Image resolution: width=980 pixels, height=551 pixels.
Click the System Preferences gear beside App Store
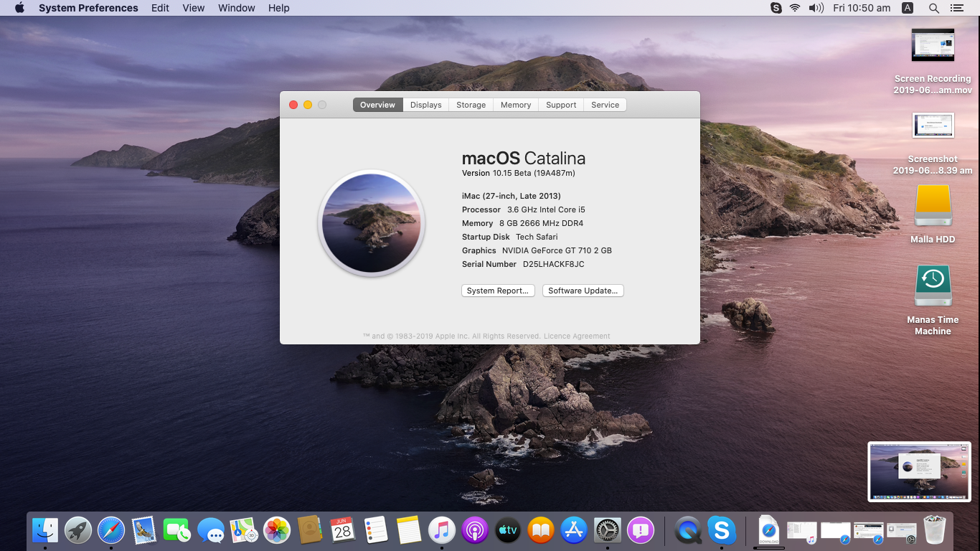pos(607,530)
